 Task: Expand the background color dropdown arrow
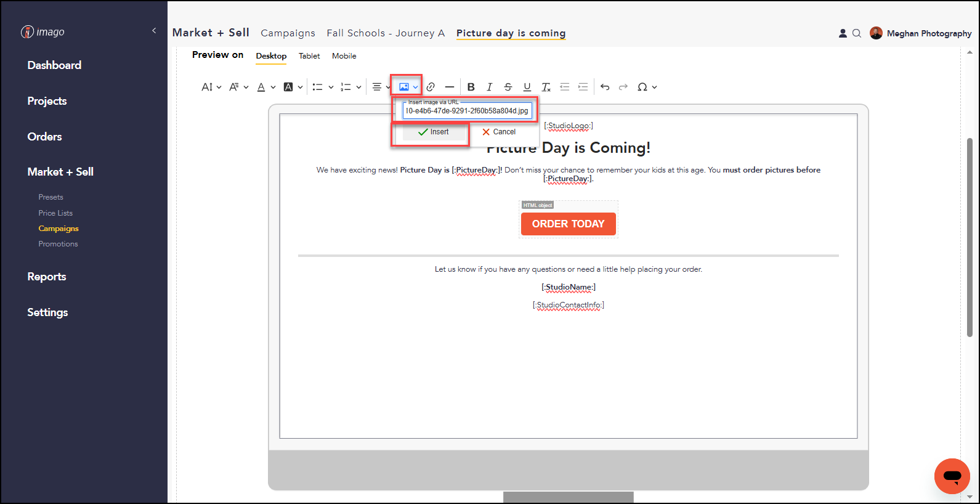click(x=300, y=87)
